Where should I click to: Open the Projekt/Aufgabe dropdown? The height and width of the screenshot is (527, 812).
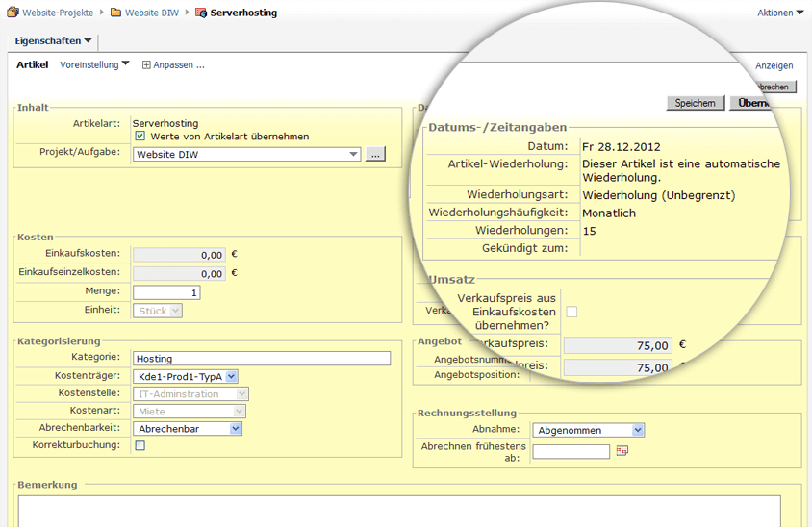353,154
